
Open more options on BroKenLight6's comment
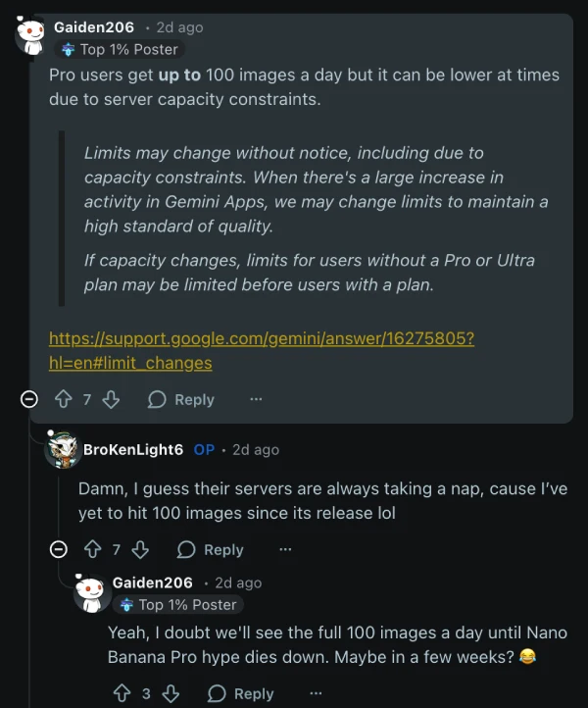pos(285,550)
